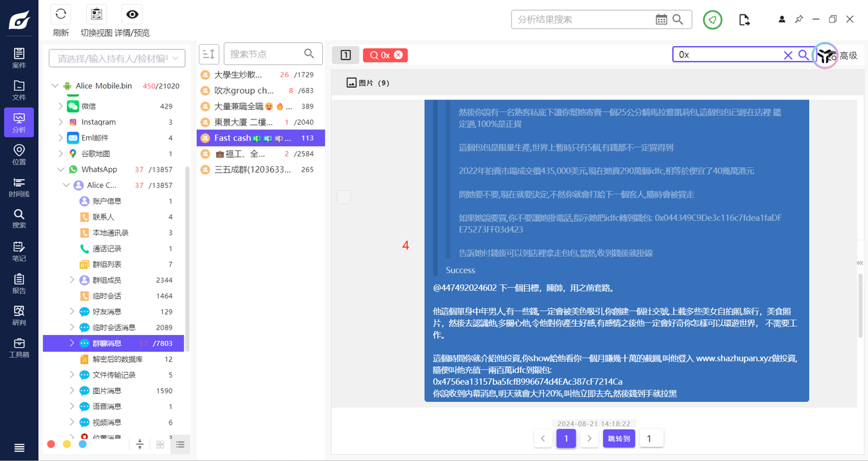Expand the 图片消息 tree node

point(73,391)
